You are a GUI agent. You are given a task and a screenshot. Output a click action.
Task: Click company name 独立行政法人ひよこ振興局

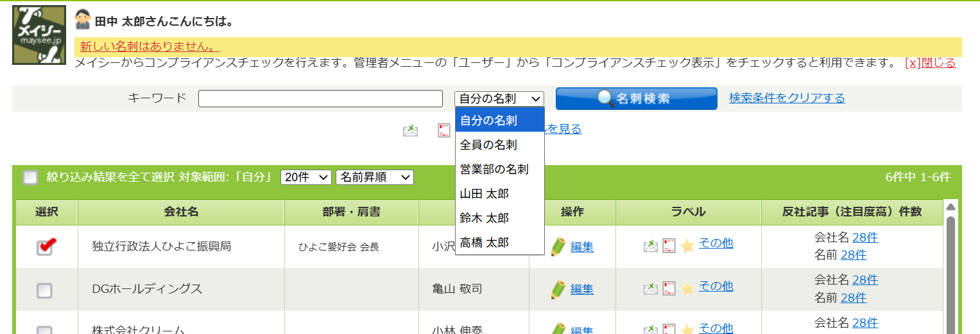pyautogui.click(x=162, y=246)
